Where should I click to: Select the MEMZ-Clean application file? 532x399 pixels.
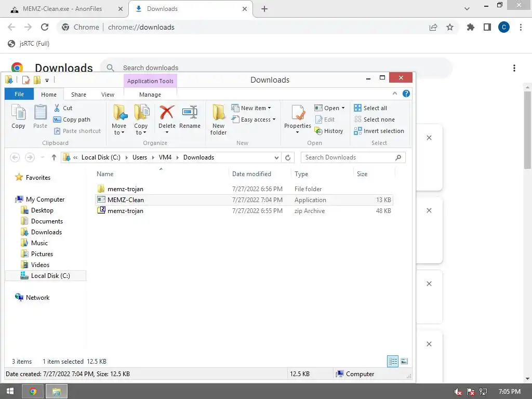pos(244,200)
